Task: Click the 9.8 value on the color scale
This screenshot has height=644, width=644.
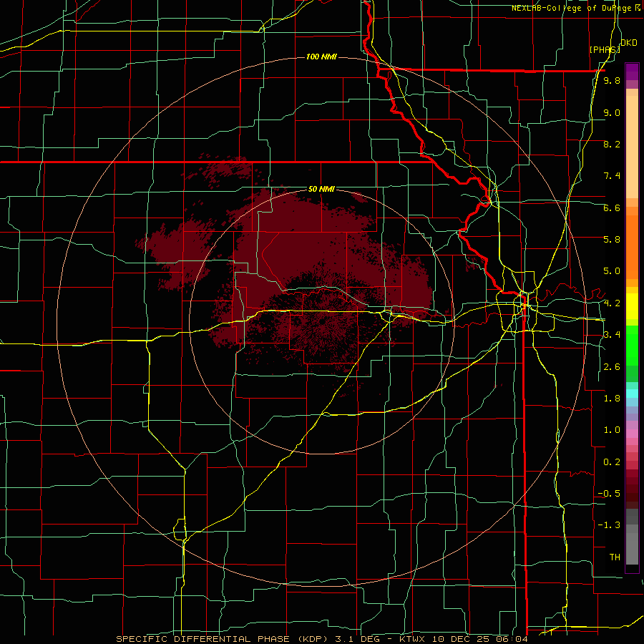Action: pyautogui.click(x=612, y=80)
